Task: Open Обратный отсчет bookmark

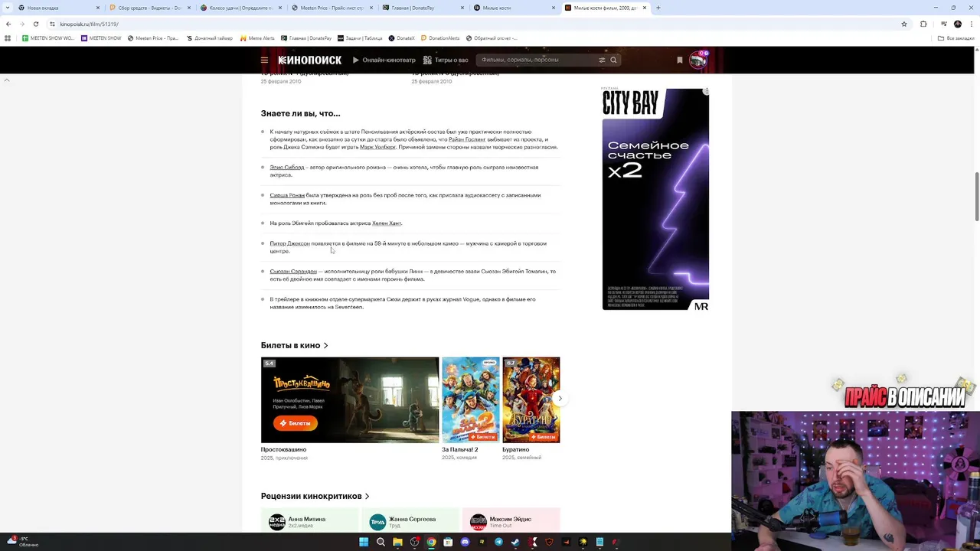Action: [x=492, y=38]
